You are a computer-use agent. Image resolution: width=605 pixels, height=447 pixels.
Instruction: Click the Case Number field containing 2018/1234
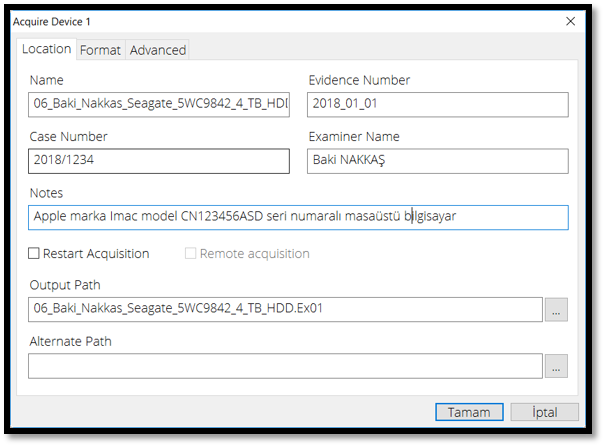(x=159, y=161)
